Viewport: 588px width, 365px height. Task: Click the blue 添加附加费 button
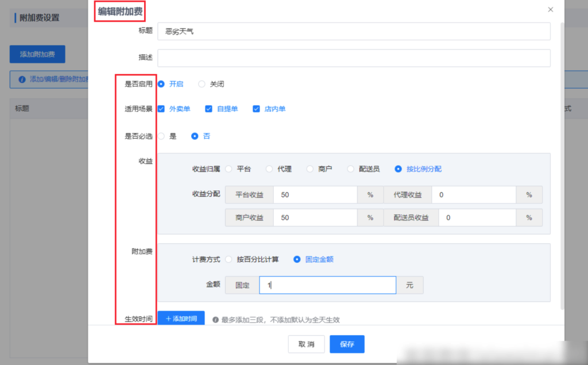point(37,54)
